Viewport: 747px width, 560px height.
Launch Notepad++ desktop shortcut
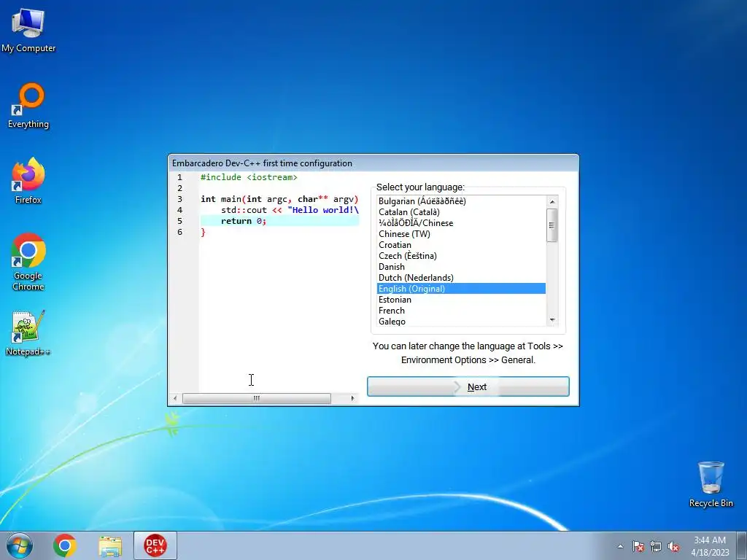(28, 333)
